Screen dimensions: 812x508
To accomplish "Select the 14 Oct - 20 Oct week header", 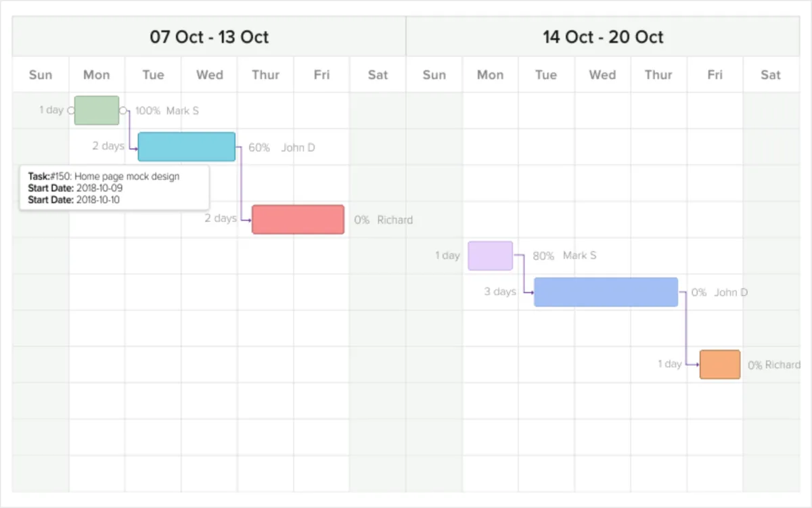I will click(x=603, y=37).
